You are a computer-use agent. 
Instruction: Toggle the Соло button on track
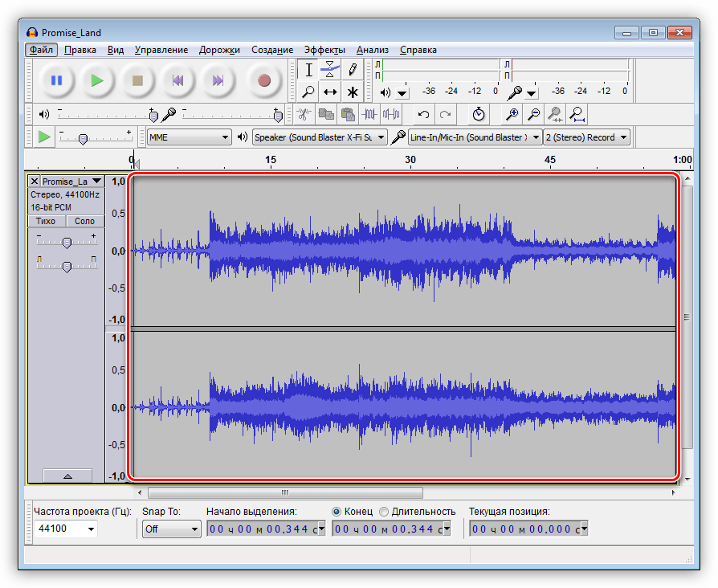coord(84,221)
